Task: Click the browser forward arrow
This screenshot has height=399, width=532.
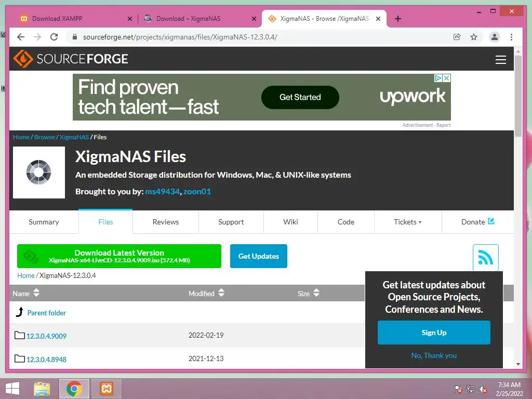Action: (x=37, y=37)
